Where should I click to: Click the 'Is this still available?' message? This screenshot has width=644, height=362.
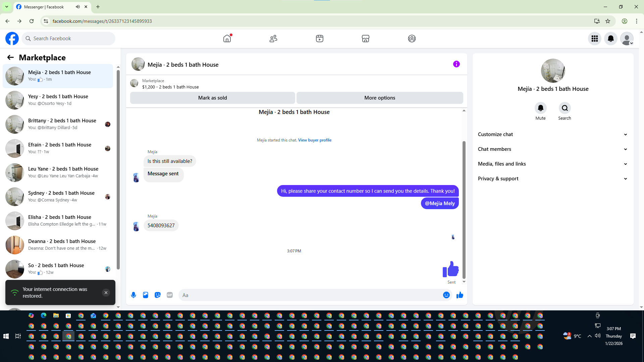[x=170, y=161]
